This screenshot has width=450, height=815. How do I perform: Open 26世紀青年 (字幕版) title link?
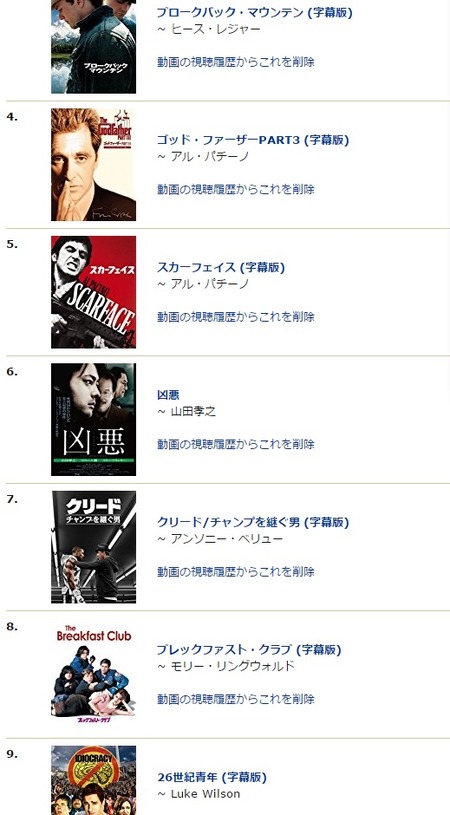(212, 778)
